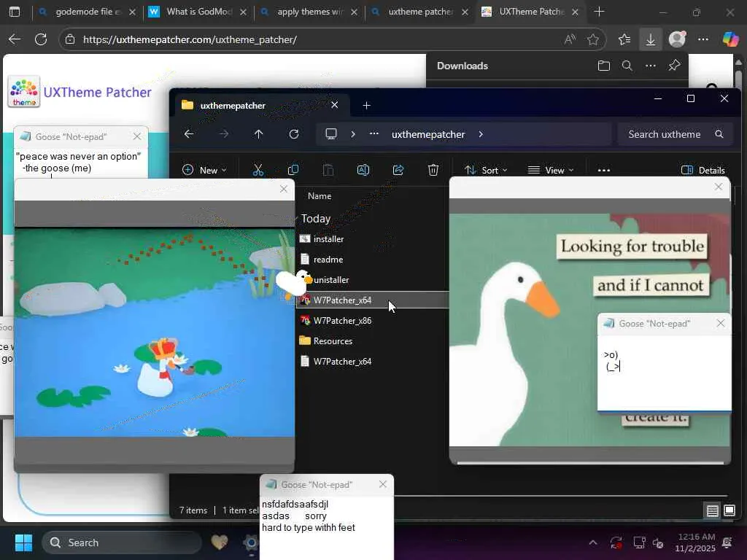Collapse the Today file group
This screenshot has height=560, width=747.
click(x=315, y=218)
